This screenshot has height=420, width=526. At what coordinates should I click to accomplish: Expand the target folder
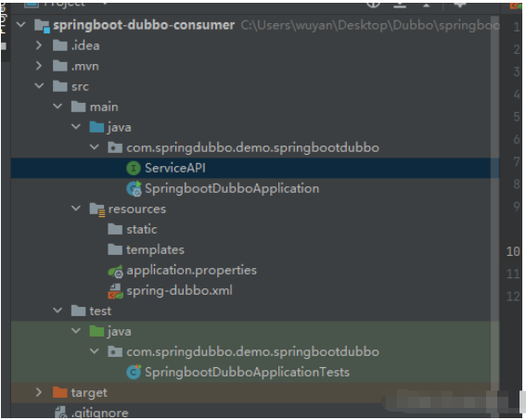[x=39, y=392]
